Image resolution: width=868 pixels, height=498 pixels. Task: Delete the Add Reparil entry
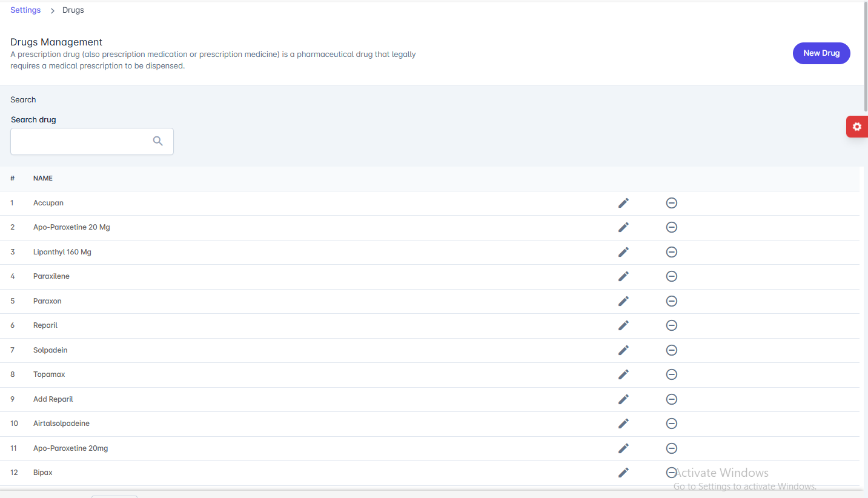(x=671, y=399)
